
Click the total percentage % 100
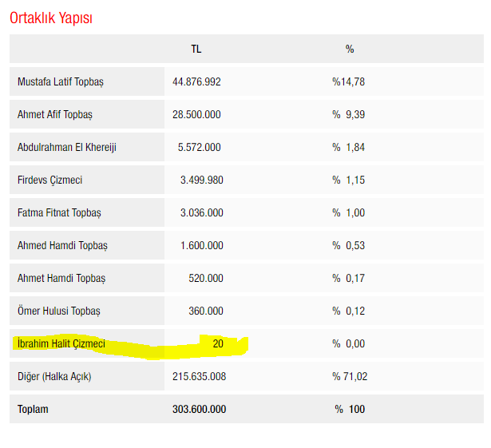(350, 409)
